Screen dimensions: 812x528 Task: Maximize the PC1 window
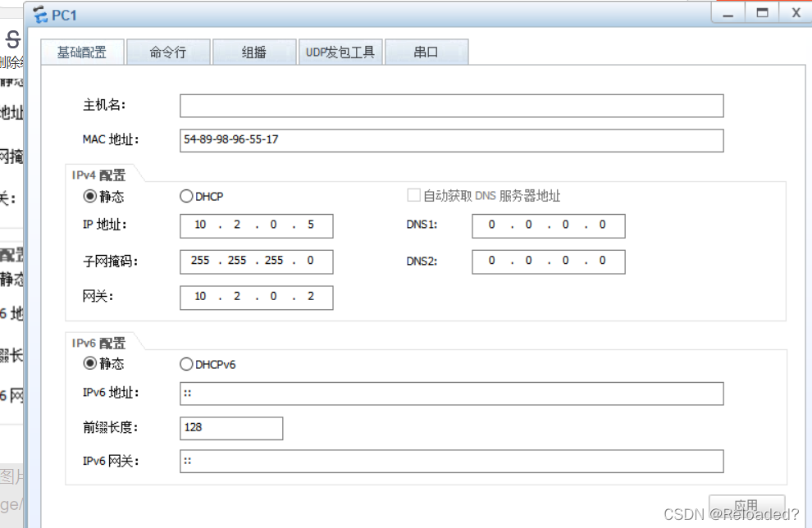[x=762, y=13]
